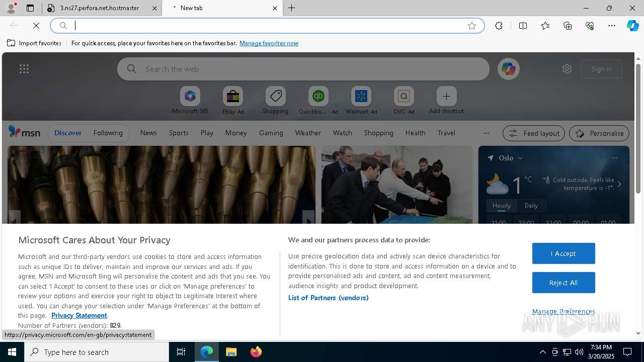Open a new browser tab
The image size is (644, 362).
[292, 8]
